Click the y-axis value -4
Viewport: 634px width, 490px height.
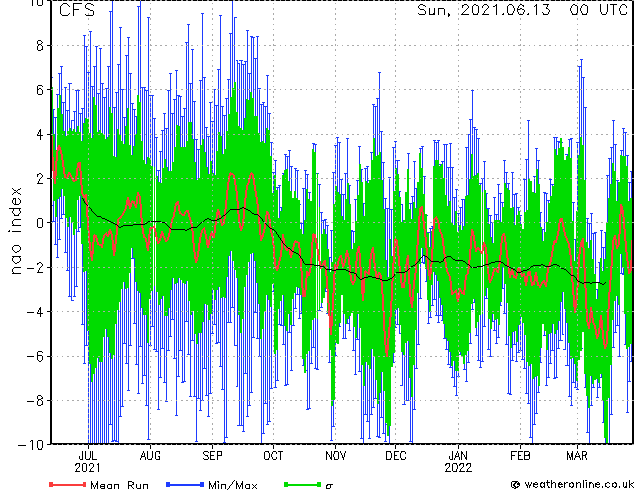tap(35, 312)
